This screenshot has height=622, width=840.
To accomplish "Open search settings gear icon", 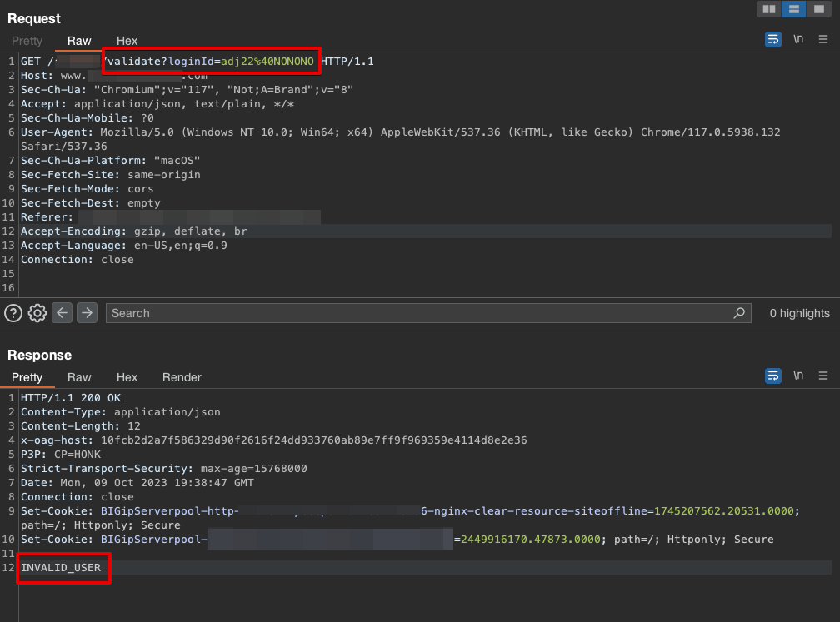I will [37, 313].
